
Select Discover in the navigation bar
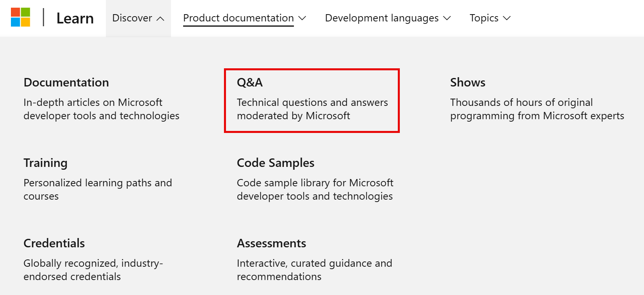coord(132,18)
